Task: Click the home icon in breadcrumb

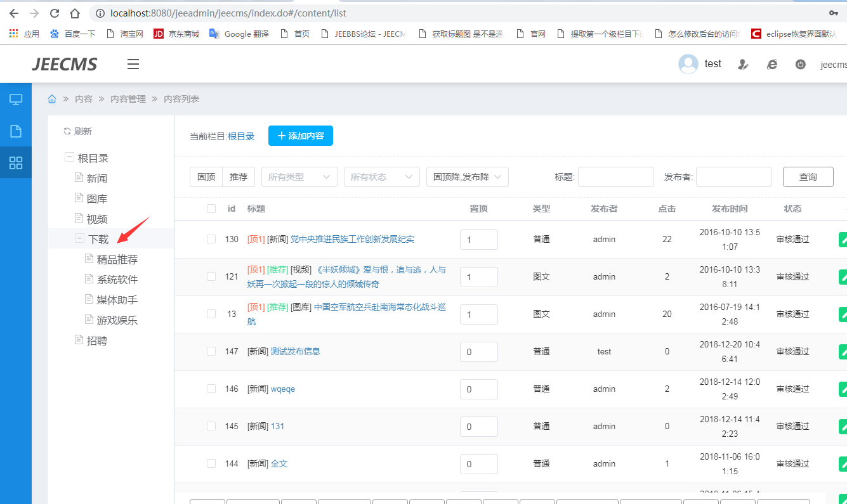Action: pos(52,99)
